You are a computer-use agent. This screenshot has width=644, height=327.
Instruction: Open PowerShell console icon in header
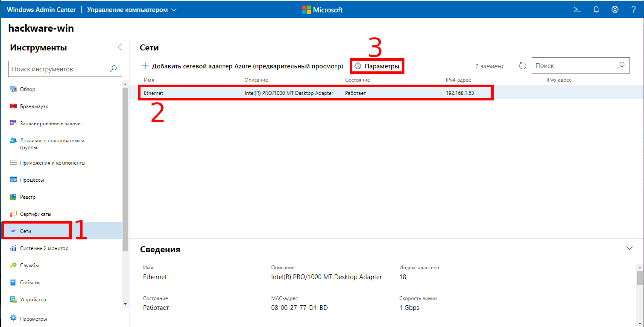(577, 9)
